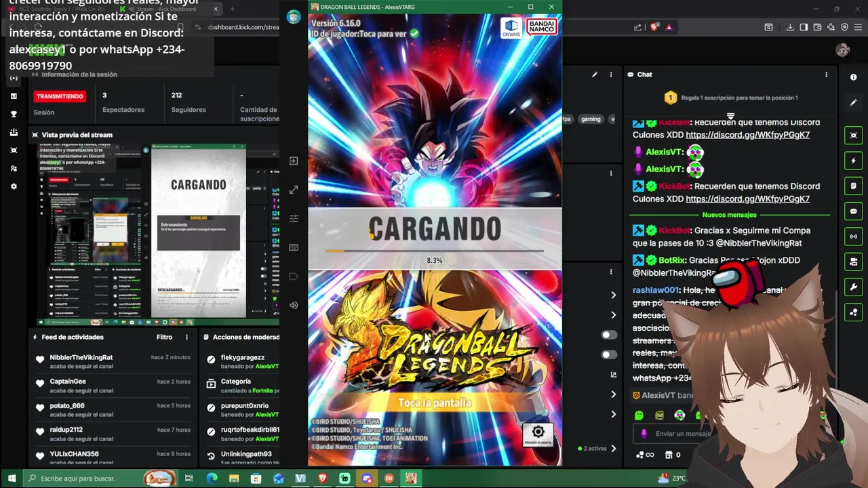Open trophy icon in Kick left sidebar

point(14,114)
